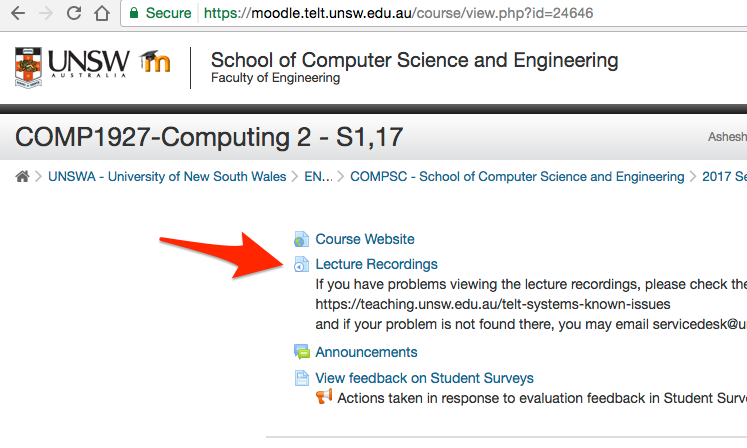Open the Lecture Recordings link
The image size is (747, 448).
click(x=376, y=265)
